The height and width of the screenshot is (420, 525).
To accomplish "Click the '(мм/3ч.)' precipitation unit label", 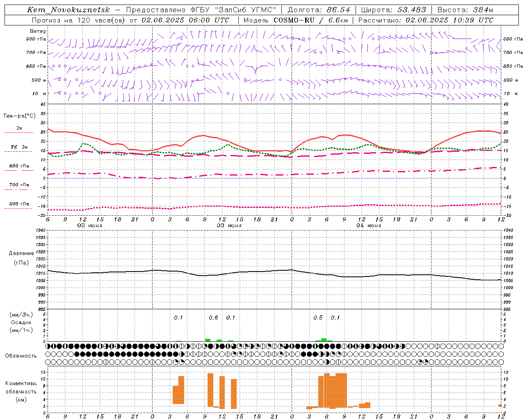I will 21,315.
